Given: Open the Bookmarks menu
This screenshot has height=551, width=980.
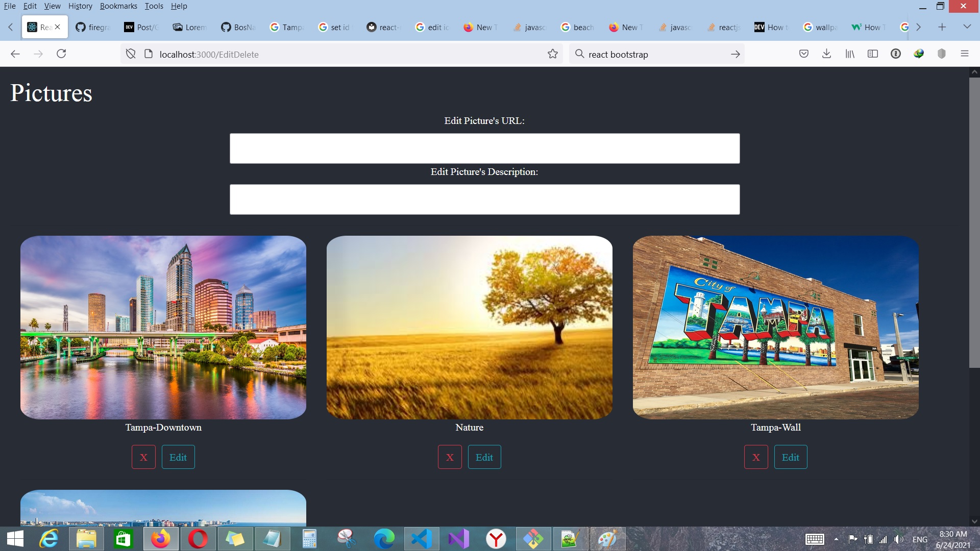Looking at the screenshot, I should pyautogui.click(x=118, y=6).
